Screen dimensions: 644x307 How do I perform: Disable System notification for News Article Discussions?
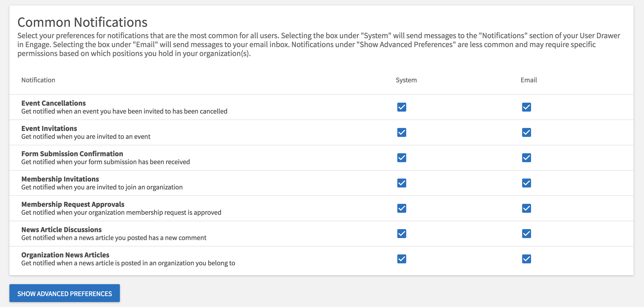402,233
